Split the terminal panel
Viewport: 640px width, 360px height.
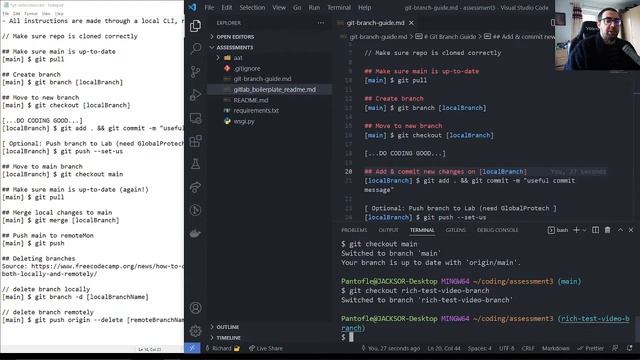(596, 230)
